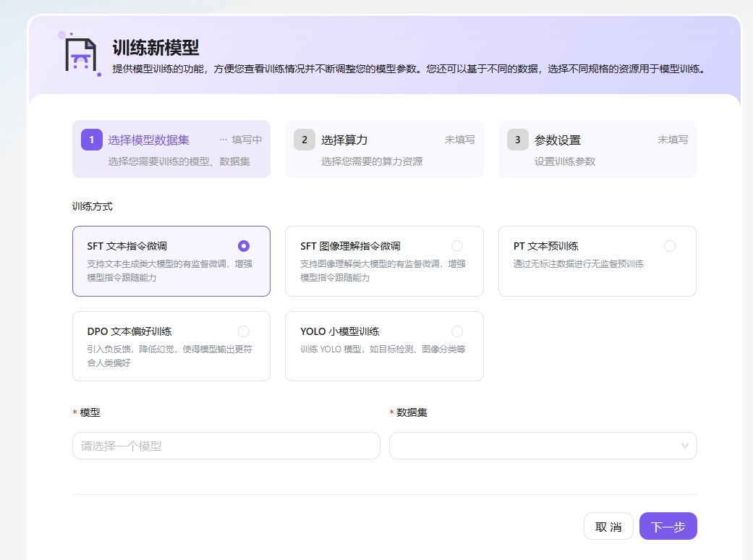Click the DPO 文本偏好训练 card title
Viewport: 753px width, 560px height.
coord(129,331)
